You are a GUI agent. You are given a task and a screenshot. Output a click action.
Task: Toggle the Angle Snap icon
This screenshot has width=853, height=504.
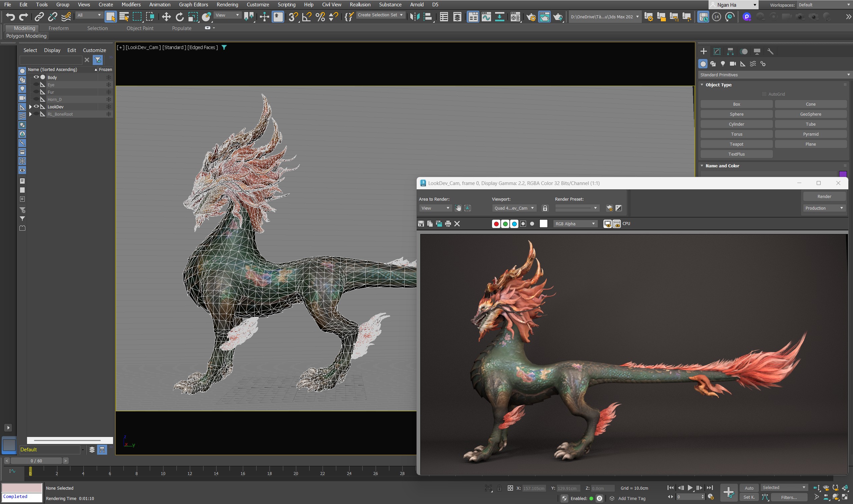pyautogui.click(x=307, y=17)
